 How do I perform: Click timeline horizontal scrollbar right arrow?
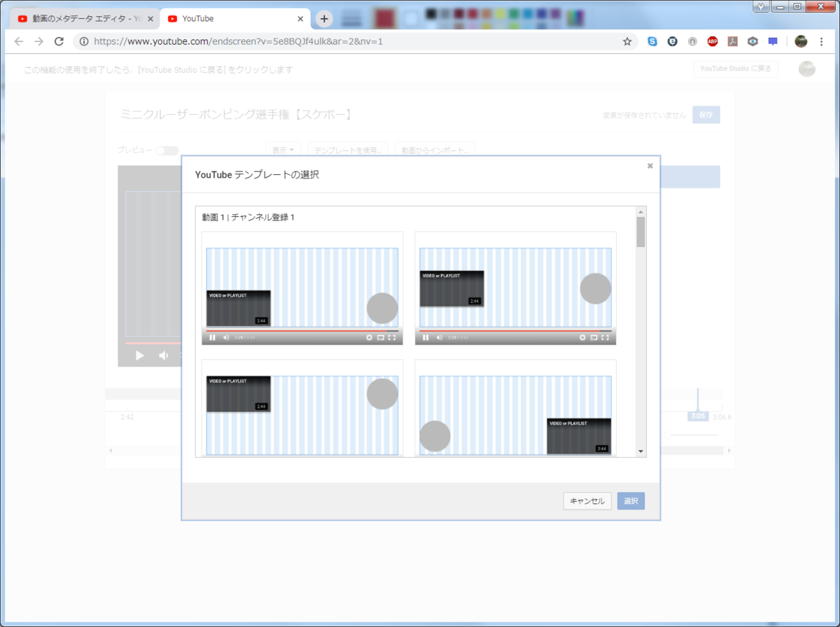(729, 450)
